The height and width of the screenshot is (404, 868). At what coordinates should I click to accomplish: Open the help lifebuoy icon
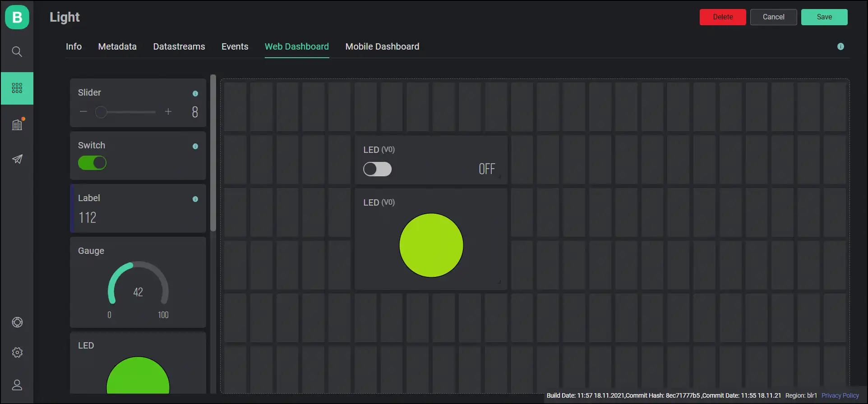coord(17,322)
